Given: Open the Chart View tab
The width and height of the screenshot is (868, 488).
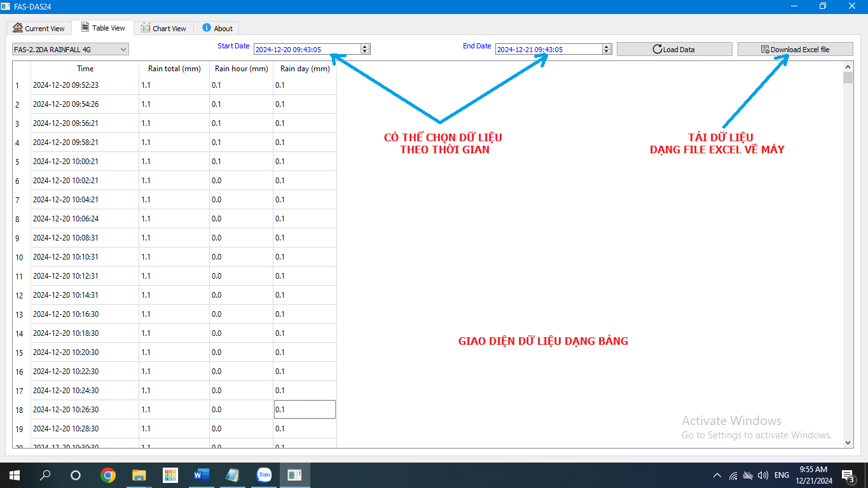Looking at the screenshot, I should (164, 28).
